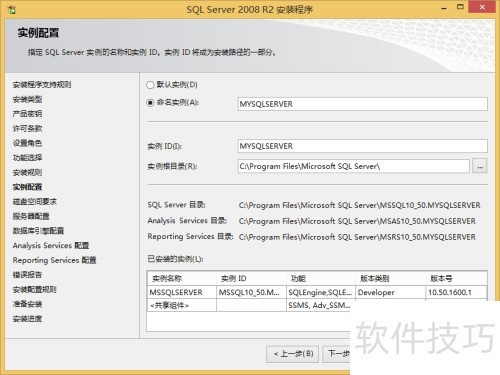The height and width of the screenshot is (375, 500).
Task: Close the SQL Server 2008 R2 installer
Action: coord(482,7)
